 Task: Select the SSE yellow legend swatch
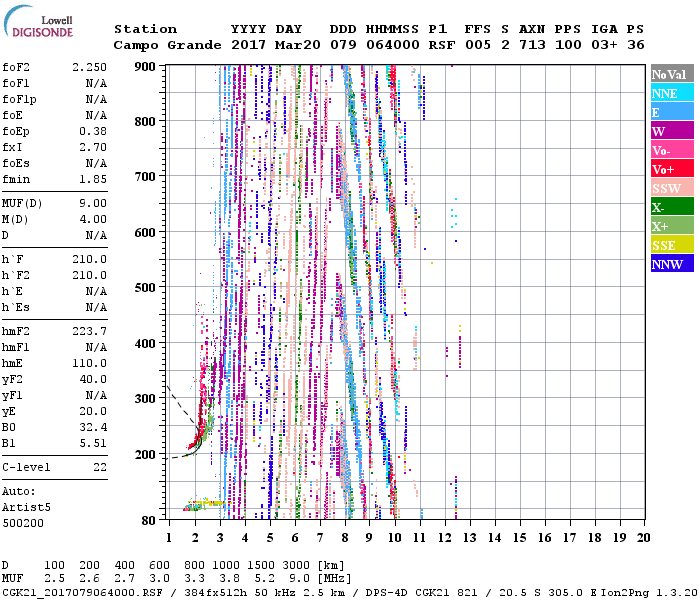[x=671, y=245]
